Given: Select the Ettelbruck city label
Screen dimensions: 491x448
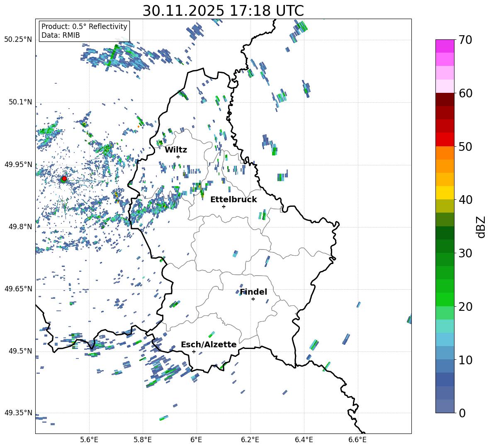Looking at the screenshot, I should tap(233, 199).
